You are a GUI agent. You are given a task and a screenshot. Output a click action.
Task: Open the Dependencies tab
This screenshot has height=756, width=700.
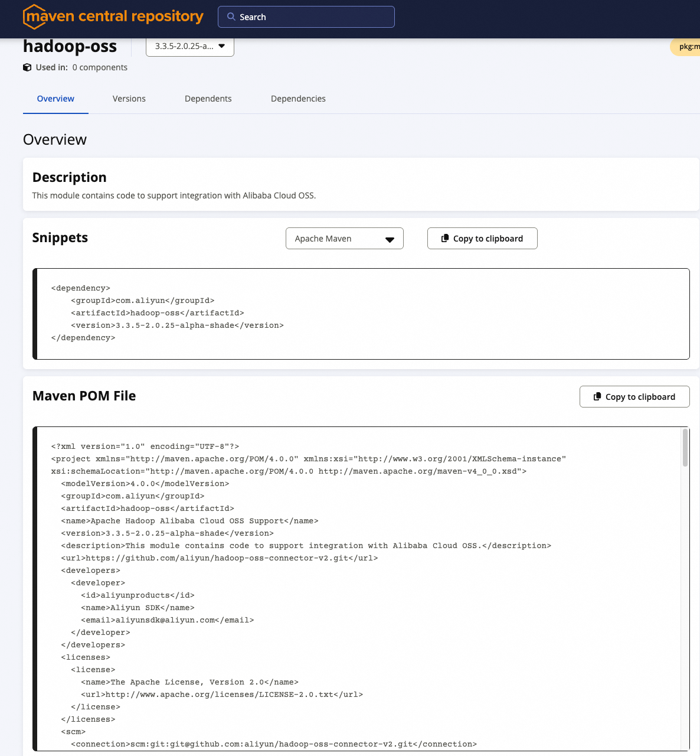click(298, 99)
